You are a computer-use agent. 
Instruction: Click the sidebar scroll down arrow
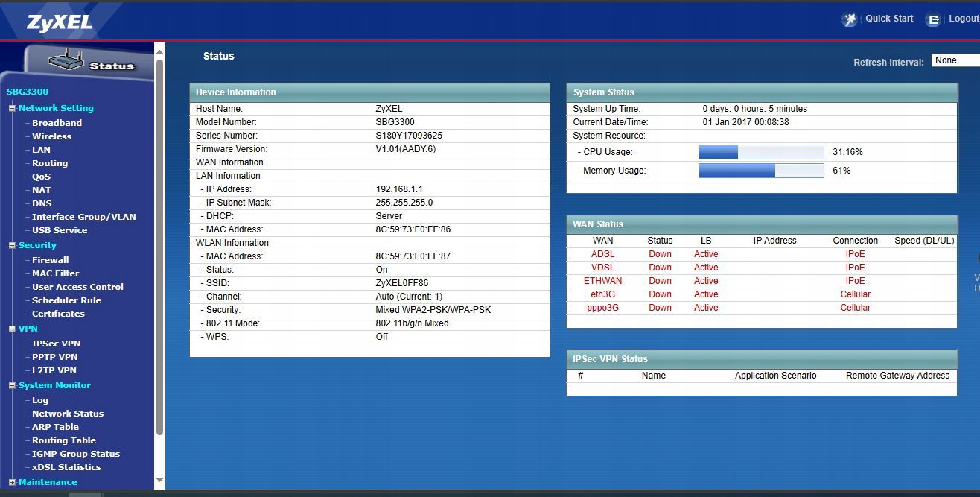pyautogui.click(x=159, y=481)
